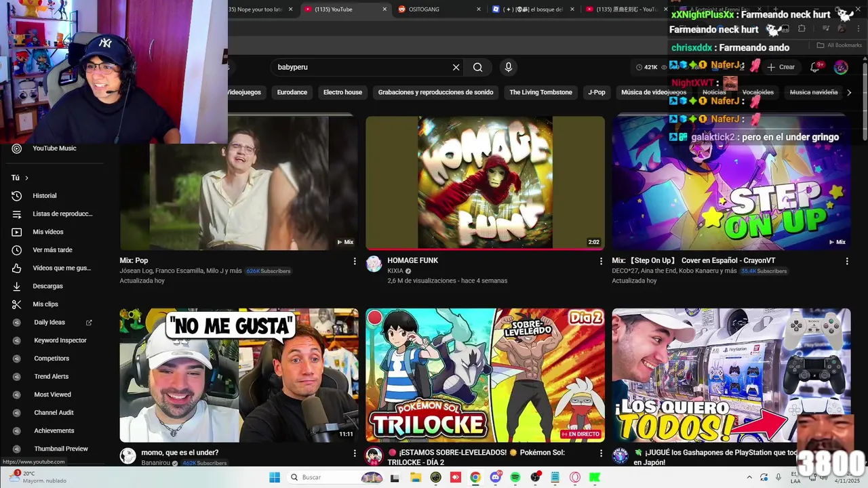The height and width of the screenshot is (488, 868).
Task: Open Opera browser from the taskbar
Action: [x=575, y=477]
